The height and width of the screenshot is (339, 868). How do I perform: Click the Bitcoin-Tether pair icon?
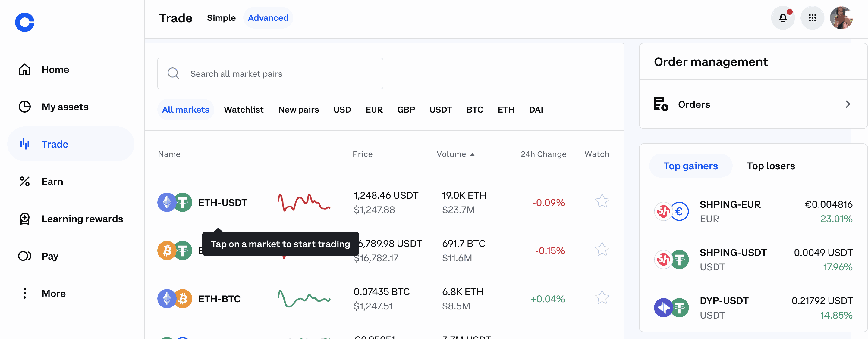coord(175,250)
